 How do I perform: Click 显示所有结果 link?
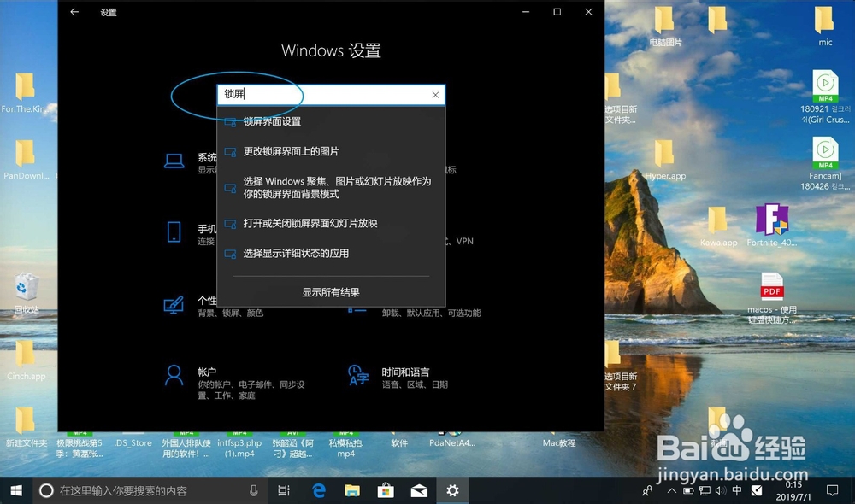tap(333, 294)
